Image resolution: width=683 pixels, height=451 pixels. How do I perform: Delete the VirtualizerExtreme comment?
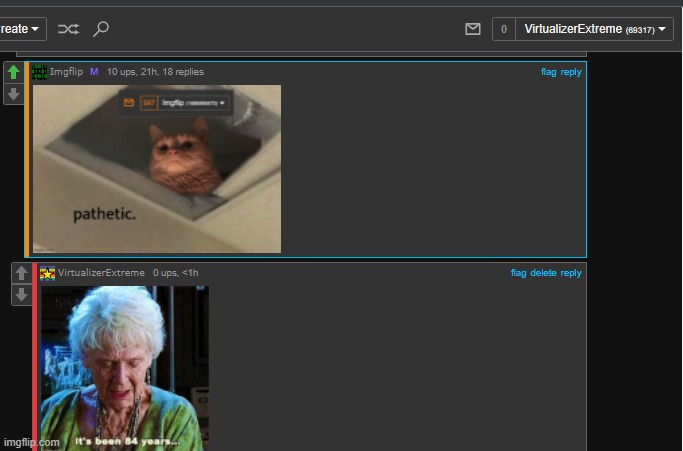(543, 273)
